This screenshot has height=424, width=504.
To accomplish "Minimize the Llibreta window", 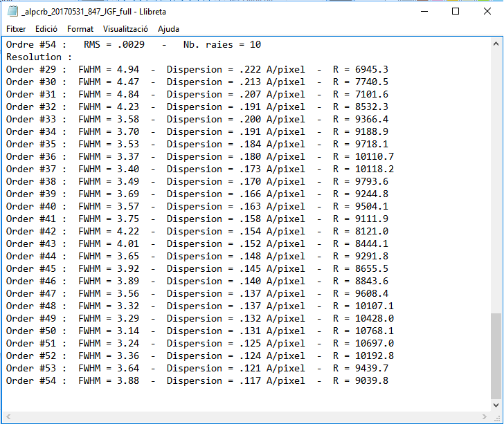I will point(423,12).
